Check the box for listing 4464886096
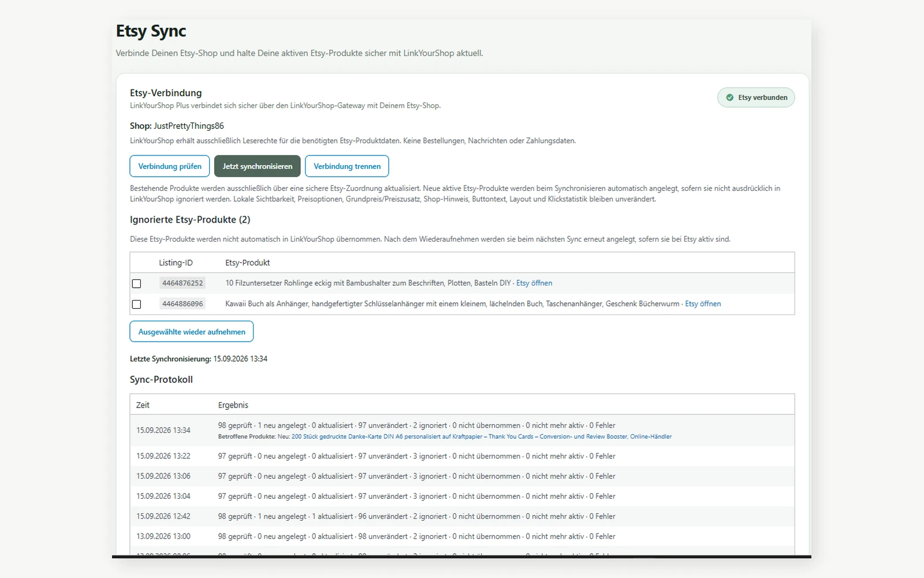Viewport: 924px width, 578px height. [136, 304]
